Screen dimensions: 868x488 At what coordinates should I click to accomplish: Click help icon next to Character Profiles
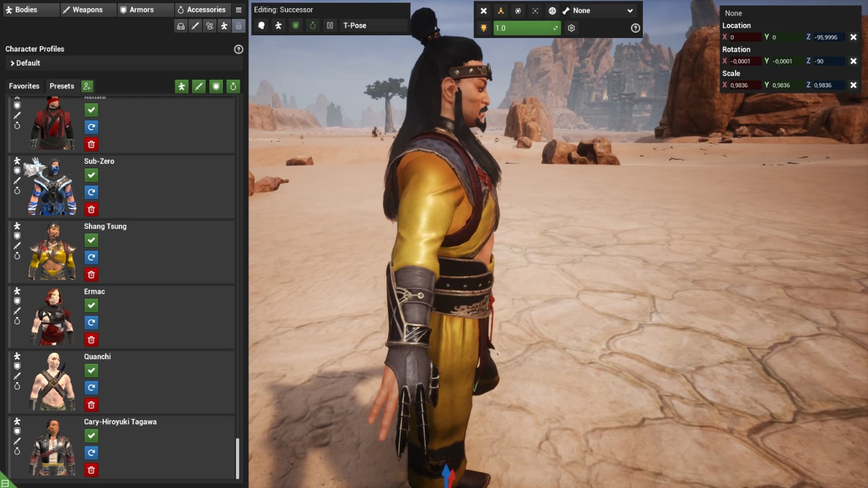pos(239,49)
